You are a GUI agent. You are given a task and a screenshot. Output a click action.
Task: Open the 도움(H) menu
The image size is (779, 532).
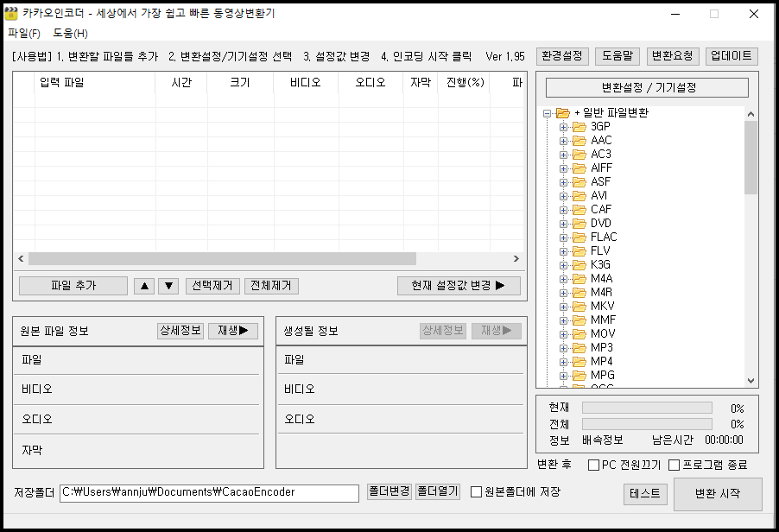point(70,34)
